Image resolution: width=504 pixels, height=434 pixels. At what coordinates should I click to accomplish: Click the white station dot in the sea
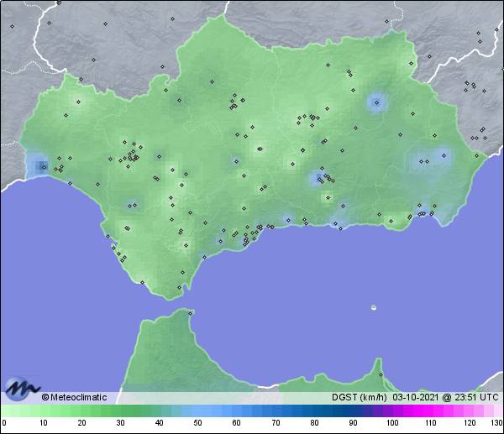[x=374, y=307]
